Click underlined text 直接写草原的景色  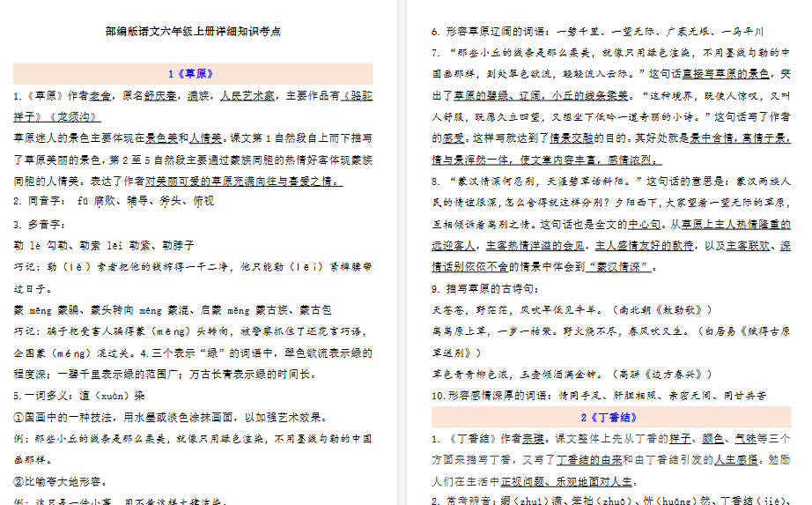tap(726, 74)
